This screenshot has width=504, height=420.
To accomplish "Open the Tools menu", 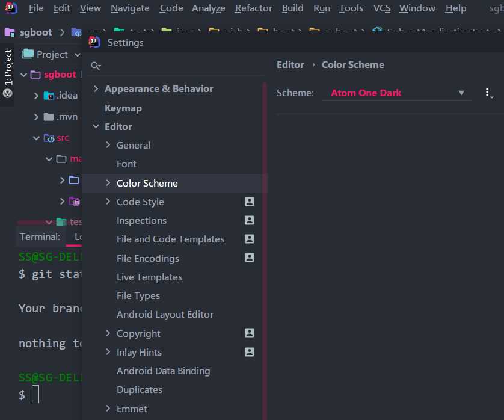I will click(351, 8).
